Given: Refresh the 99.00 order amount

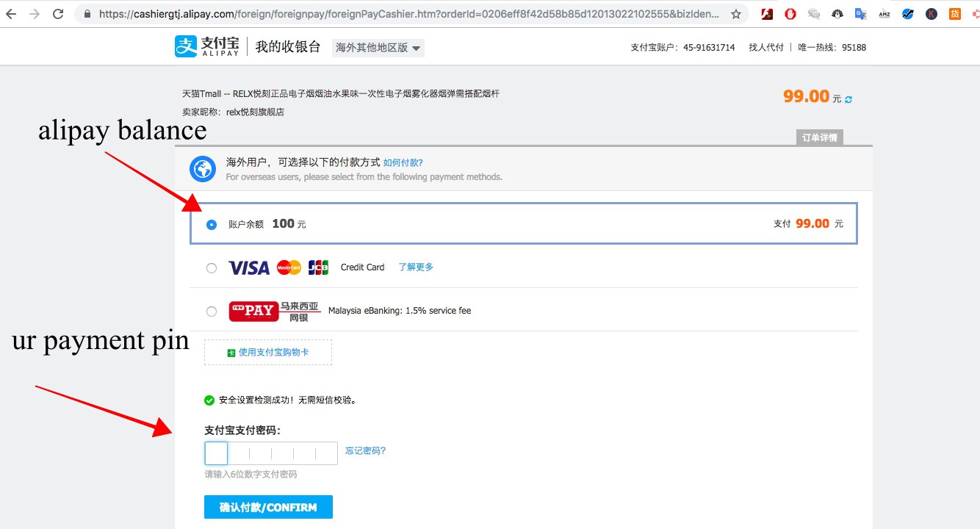Looking at the screenshot, I should pos(849,99).
